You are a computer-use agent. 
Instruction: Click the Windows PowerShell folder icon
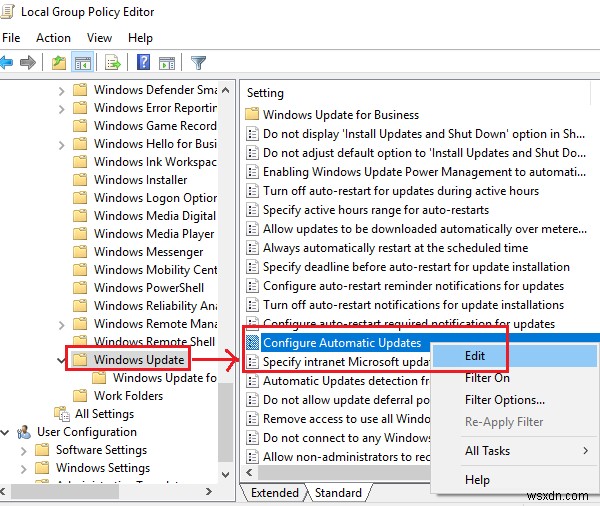[x=80, y=287]
